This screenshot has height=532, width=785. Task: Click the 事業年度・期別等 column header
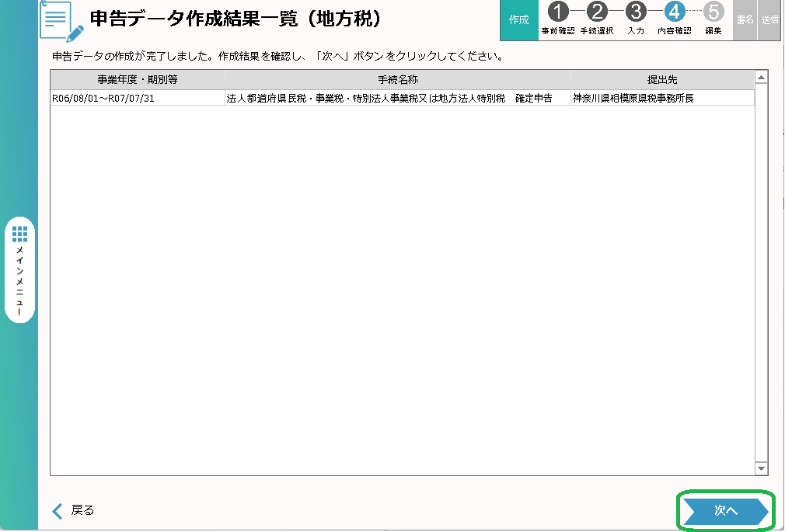tap(138, 80)
